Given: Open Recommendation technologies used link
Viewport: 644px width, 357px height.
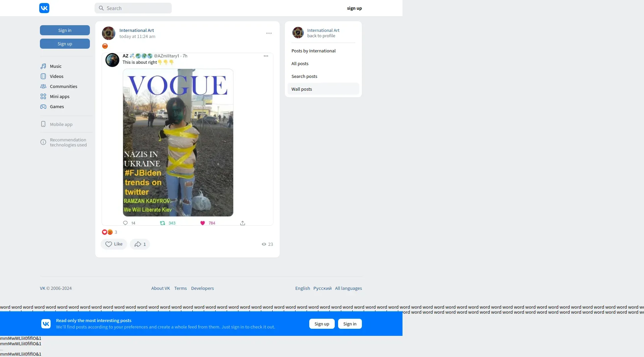Looking at the screenshot, I should click(x=68, y=142).
